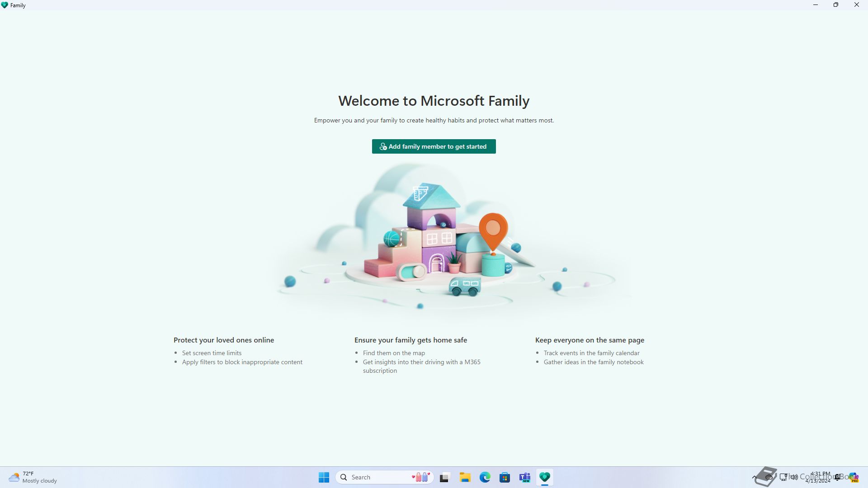Image resolution: width=868 pixels, height=488 pixels.
Task: Open Microsoft Teams from taskbar
Action: point(524,477)
